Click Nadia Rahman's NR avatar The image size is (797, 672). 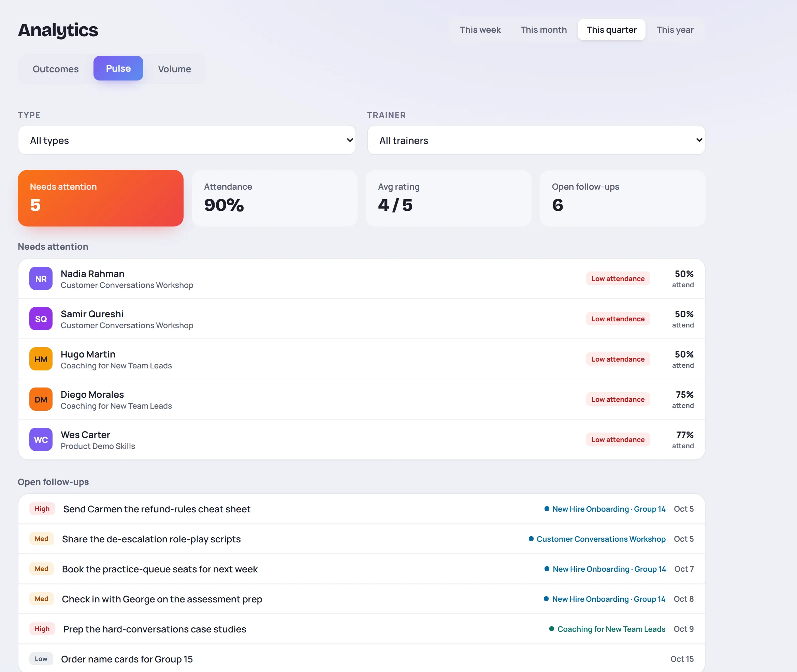[41, 278]
